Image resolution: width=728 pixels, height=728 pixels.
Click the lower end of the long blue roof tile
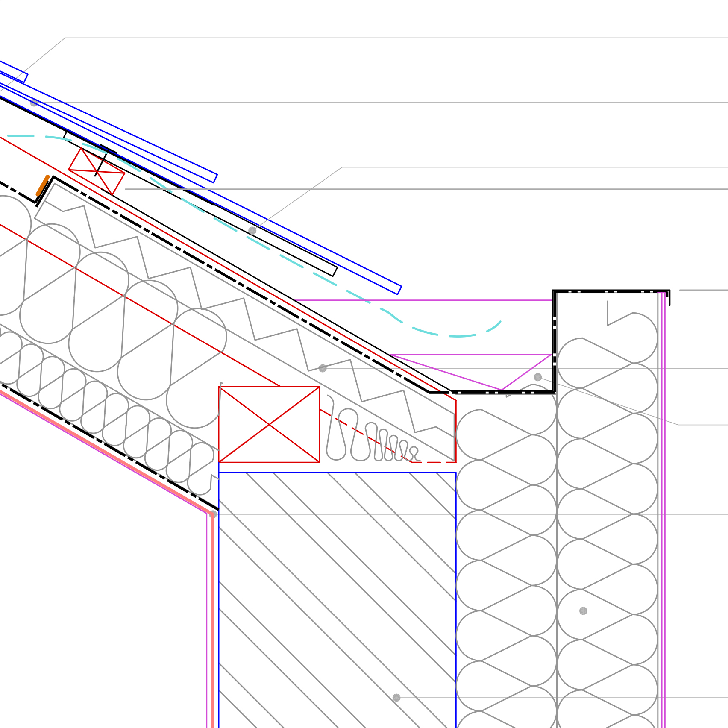(399, 290)
